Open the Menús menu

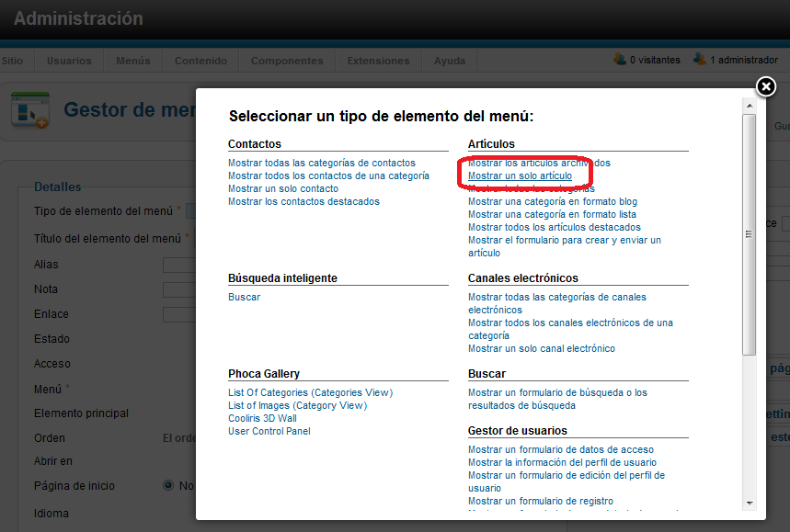click(x=132, y=61)
